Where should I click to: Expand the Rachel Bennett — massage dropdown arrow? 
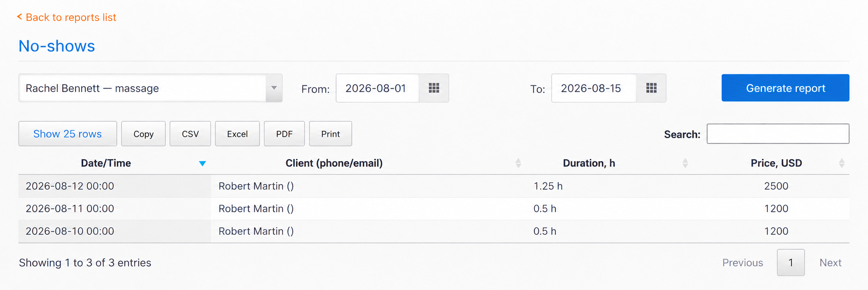pyautogui.click(x=274, y=88)
